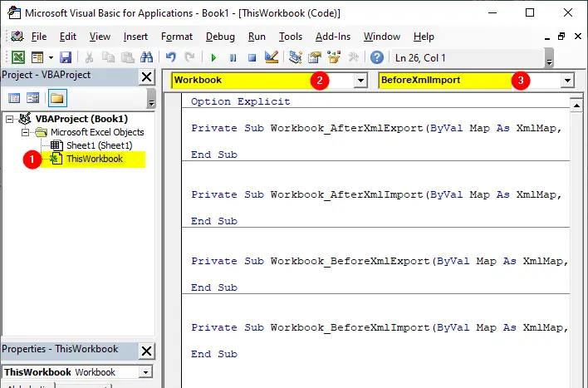Screen dimensions: 588x388
Task: Open the Workbook object dropdown
Action: point(360,81)
